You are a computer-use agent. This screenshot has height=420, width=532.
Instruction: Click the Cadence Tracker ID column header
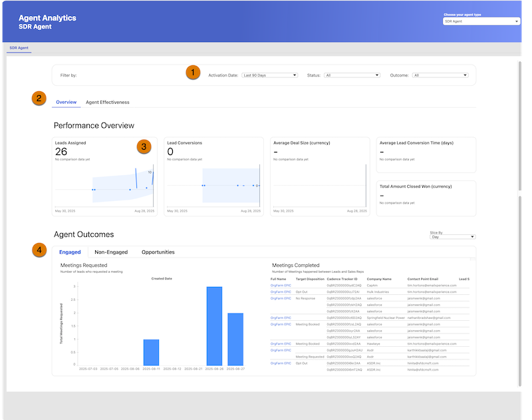342,279
